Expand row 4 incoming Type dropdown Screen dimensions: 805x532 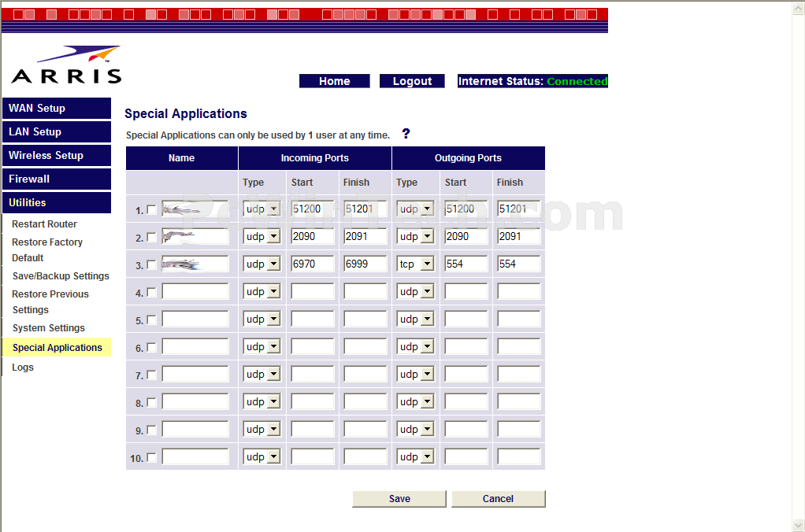coord(262,291)
